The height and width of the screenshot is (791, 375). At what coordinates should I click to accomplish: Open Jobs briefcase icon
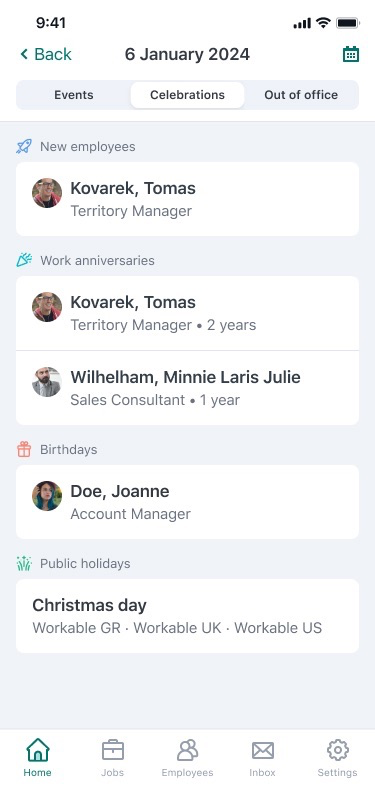click(113, 750)
